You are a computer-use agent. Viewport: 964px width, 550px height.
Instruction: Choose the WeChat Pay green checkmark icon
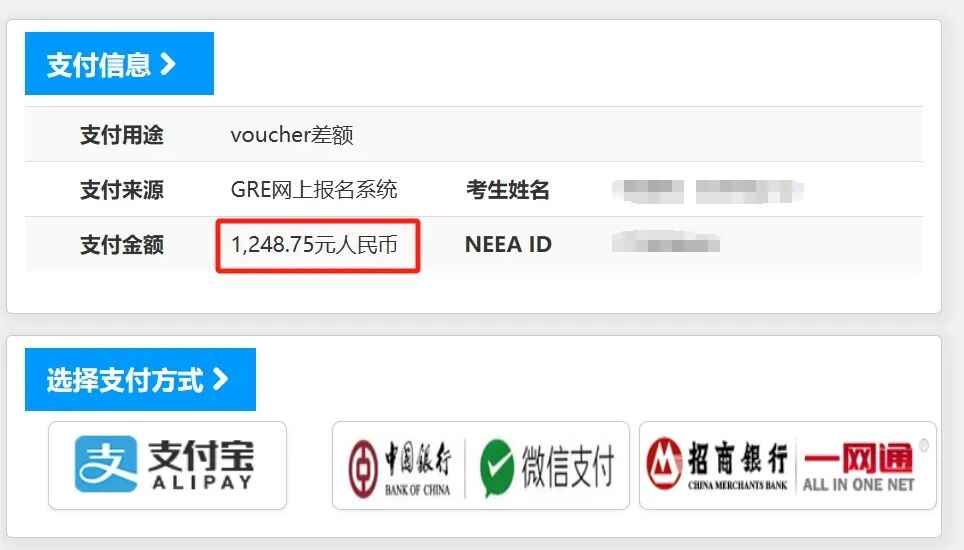tap(496, 467)
